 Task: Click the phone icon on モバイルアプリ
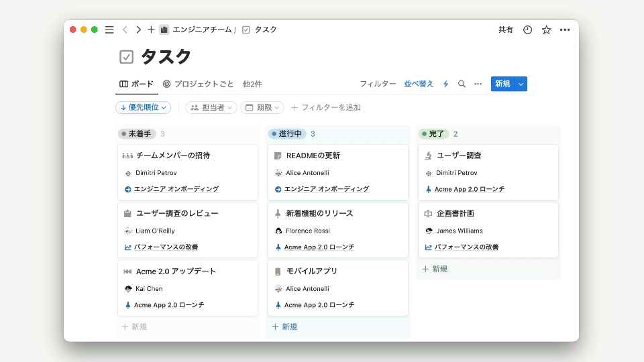point(278,271)
